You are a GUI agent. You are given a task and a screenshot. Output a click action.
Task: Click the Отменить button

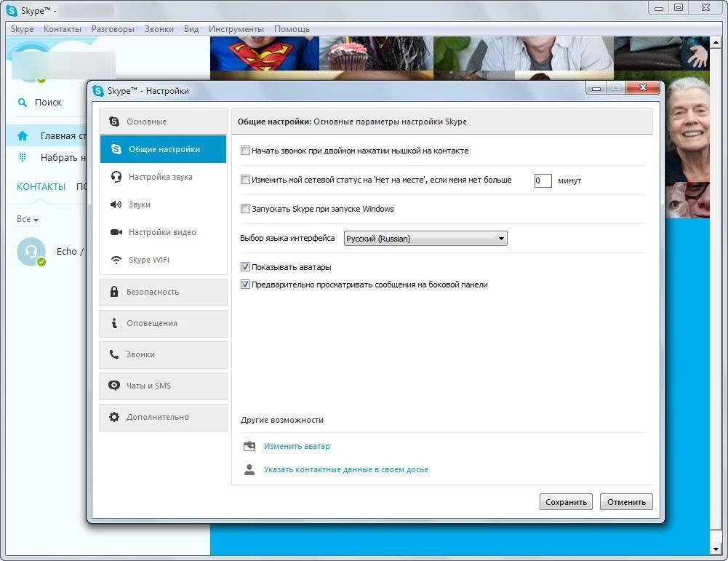click(x=626, y=502)
